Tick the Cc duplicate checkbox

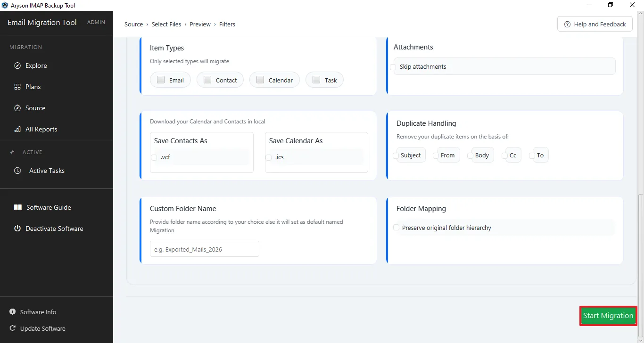pyautogui.click(x=504, y=155)
